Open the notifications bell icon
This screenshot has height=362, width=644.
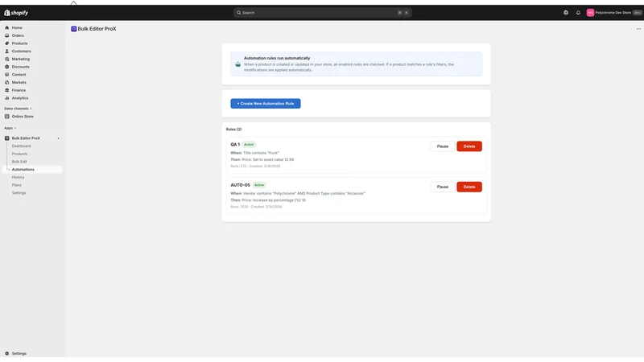[x=578, y=13]
